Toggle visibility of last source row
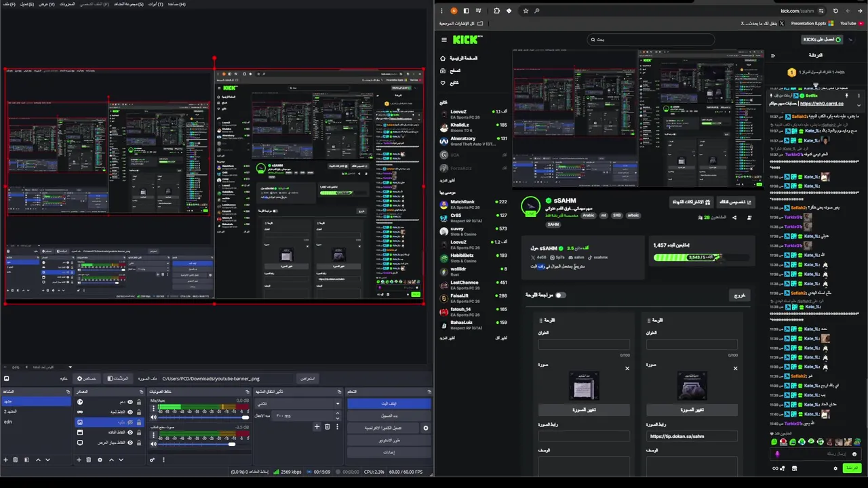The width and height of the screenshot is (868, 488). click(x=130, y=442)
